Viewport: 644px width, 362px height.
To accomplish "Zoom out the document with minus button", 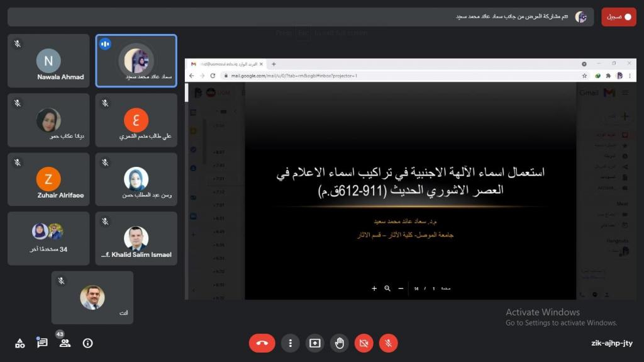I will click(x=401, y=288).
